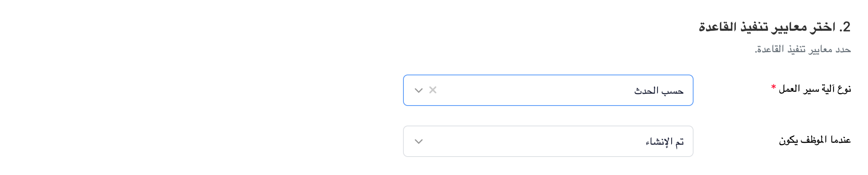Screen dimensions: 868x175
Task: Click the selected value 'حسب الحدث'
Action: pyautogui.click(x=659, y=91)
